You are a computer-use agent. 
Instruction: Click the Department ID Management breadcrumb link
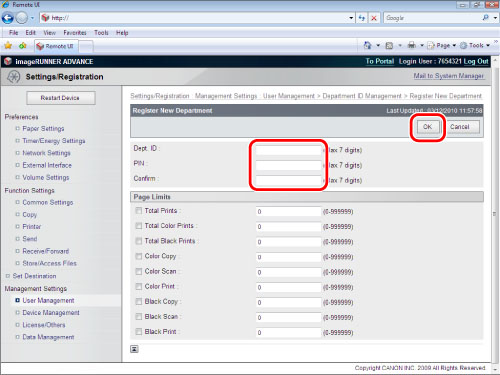pyautogui.click(x=362, y=96)
